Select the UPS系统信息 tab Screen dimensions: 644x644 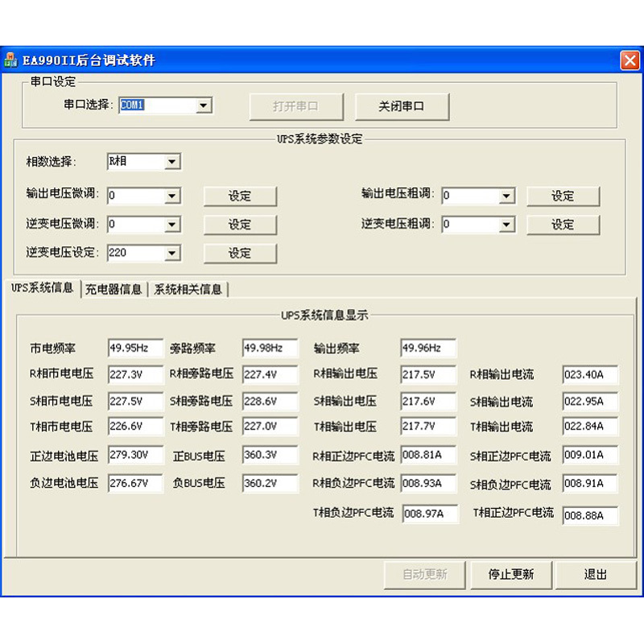42,288
